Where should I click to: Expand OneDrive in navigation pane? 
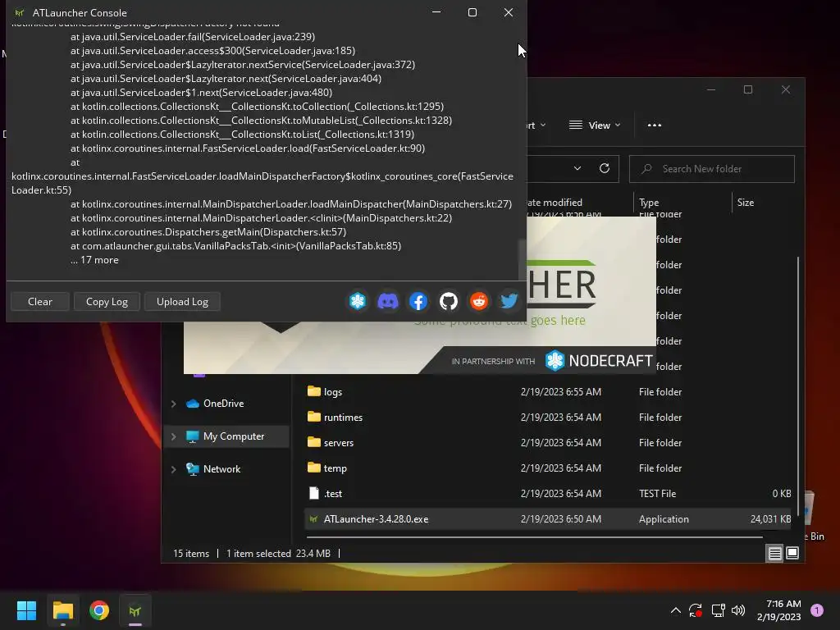point(174,404)
